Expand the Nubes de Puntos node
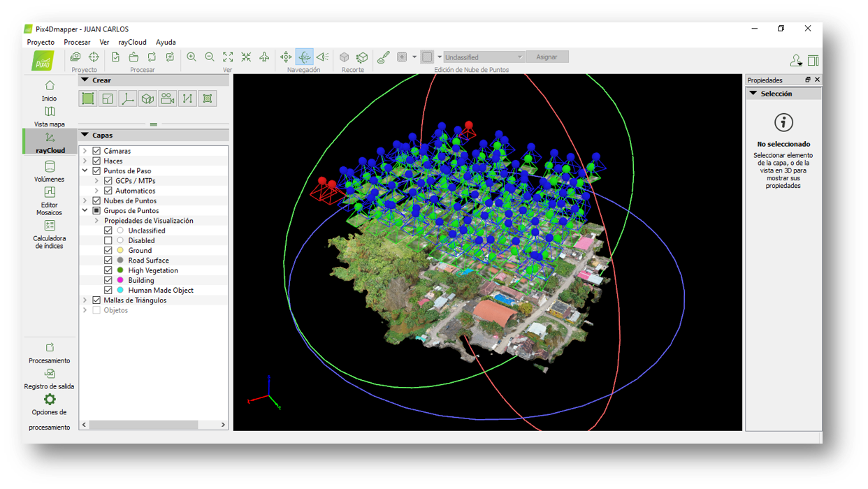The width and height of the screenshot is (868, 489). (85, 200)
